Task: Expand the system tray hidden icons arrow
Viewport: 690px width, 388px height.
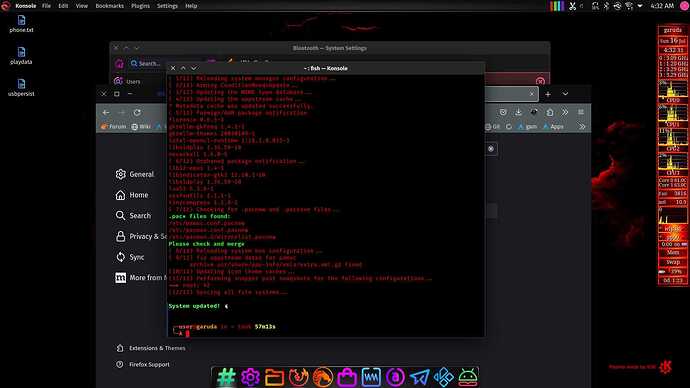Action: pyautogui.click(x=640, y=6)
